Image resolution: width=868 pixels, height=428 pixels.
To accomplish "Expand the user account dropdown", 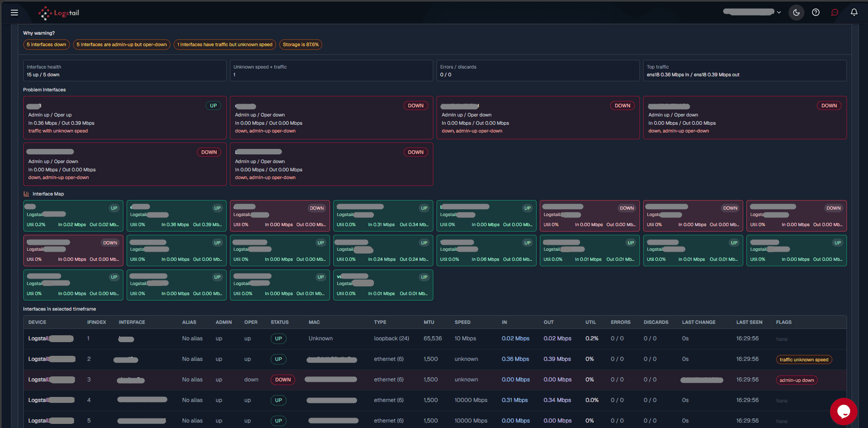I will pos(752,12).
